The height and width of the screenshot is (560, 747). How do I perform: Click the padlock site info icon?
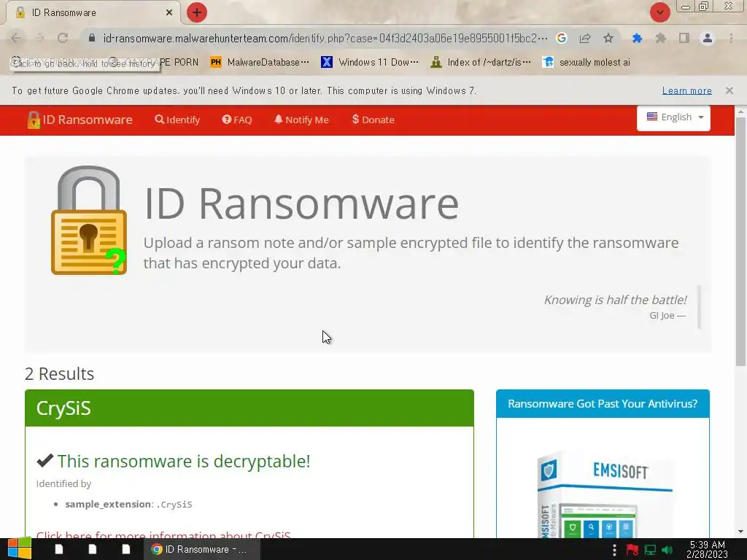tap(92, 38)
